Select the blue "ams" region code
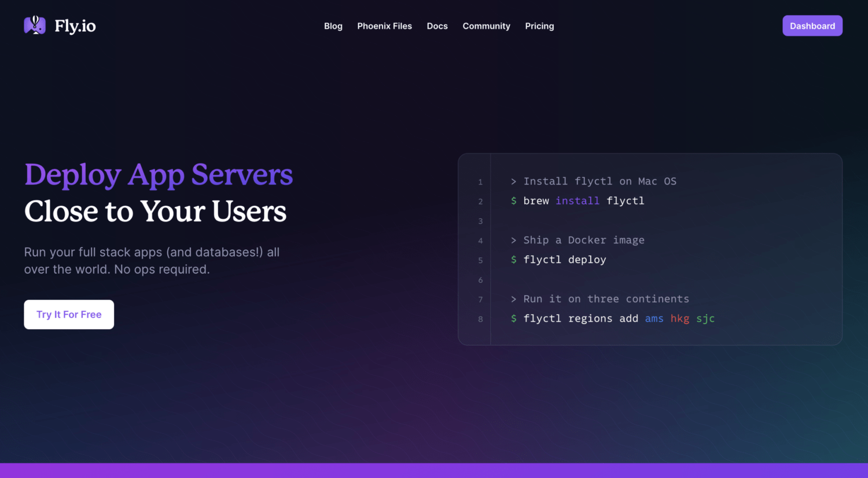868x478 pixels. (654, 319)
